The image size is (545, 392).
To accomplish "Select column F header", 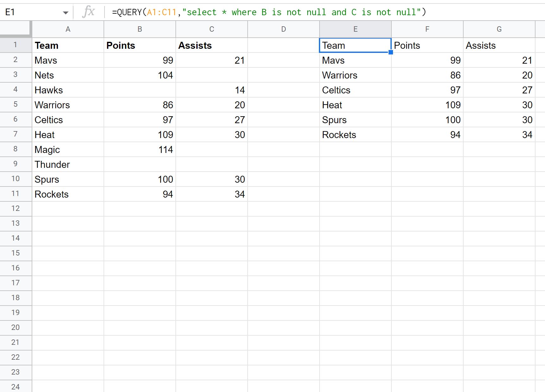I will click(x=427, y=29).
